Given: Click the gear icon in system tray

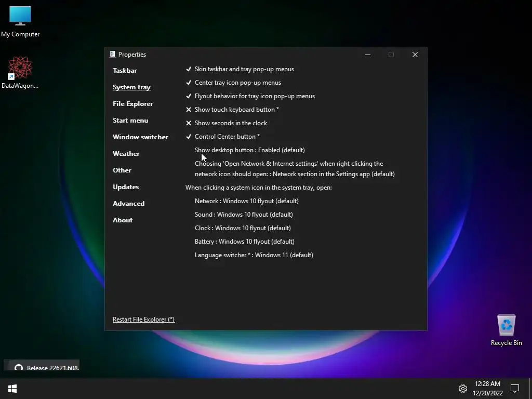Looking at the screenshot, I should pyautogui.click(x=463, y=389).
